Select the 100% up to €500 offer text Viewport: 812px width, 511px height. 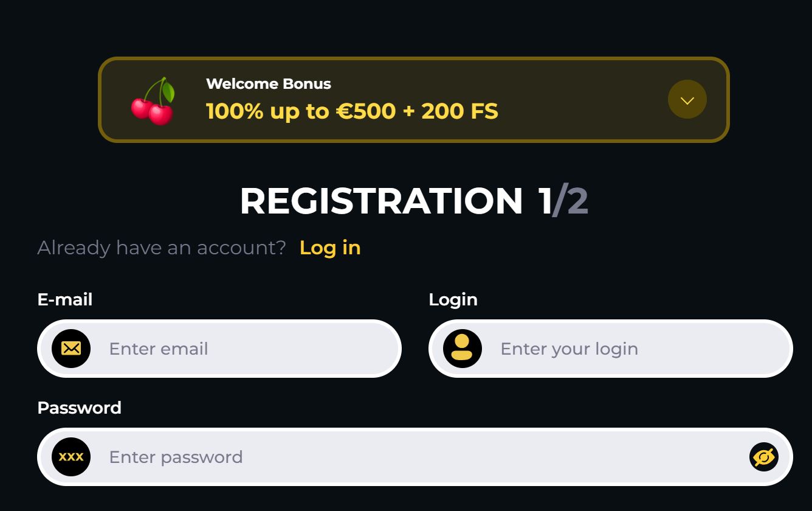pyautogui.click(x=351, y=111)
